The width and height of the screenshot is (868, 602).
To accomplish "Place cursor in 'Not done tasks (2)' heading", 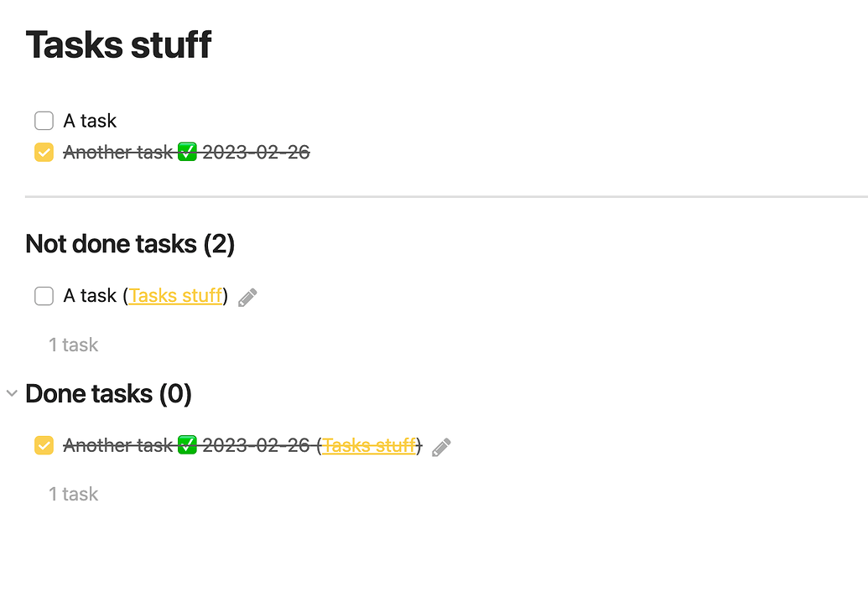I will coord(130,244).
